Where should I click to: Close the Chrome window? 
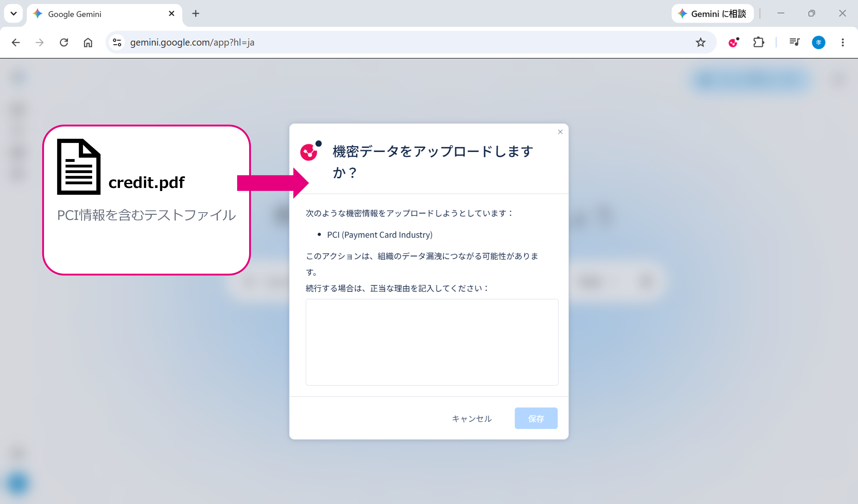pyautogui.click(x=842, y=14)
